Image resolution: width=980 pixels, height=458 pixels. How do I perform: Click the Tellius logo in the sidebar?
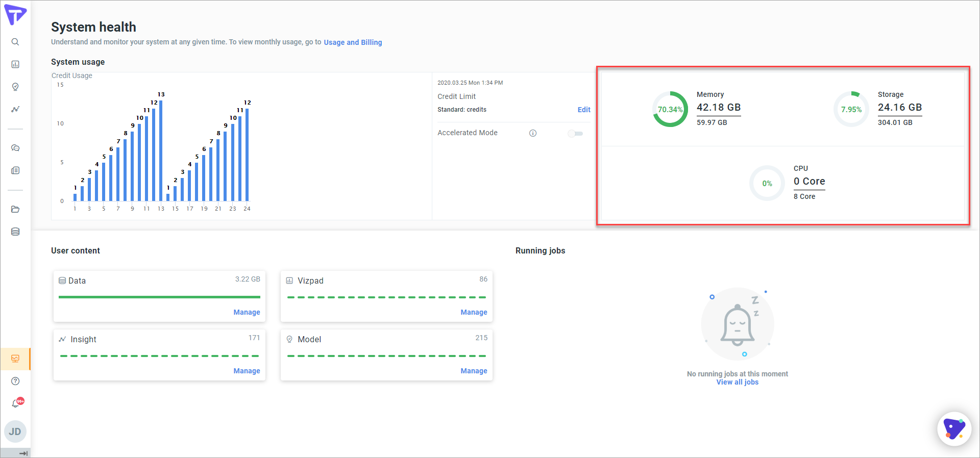[15, 14]
